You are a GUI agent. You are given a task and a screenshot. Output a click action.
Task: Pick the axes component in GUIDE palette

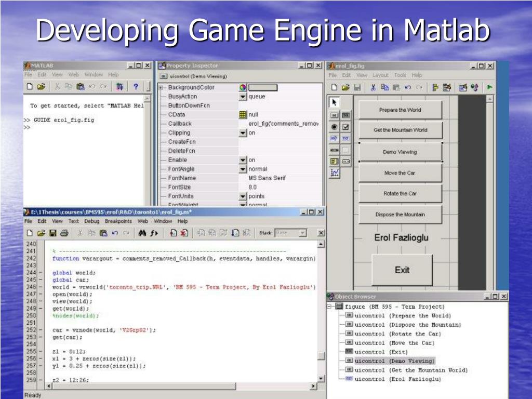point(334,173)
